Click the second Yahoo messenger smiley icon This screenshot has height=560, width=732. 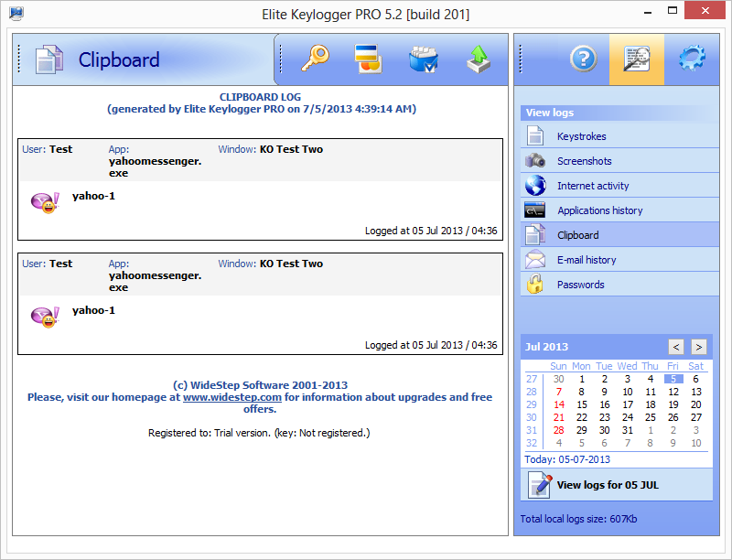(x=45, y=317)
